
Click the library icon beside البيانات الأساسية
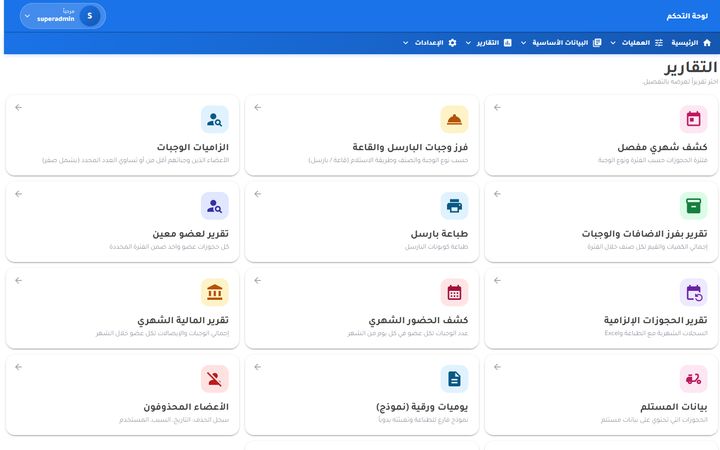point(597,43)
